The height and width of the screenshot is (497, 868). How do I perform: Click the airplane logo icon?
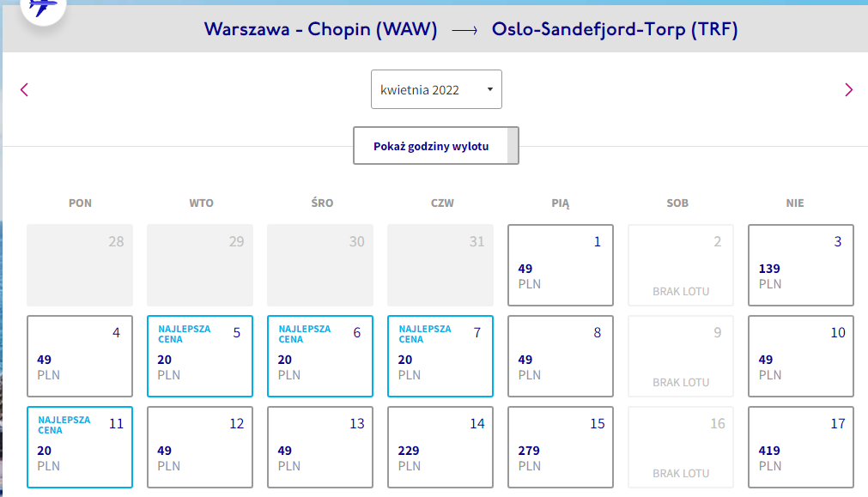click(43, 8)
